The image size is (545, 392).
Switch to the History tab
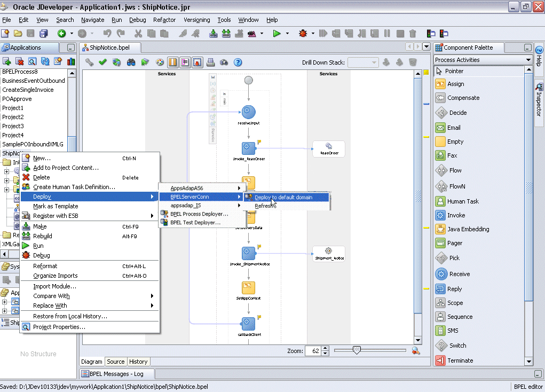tap(138, 362)
